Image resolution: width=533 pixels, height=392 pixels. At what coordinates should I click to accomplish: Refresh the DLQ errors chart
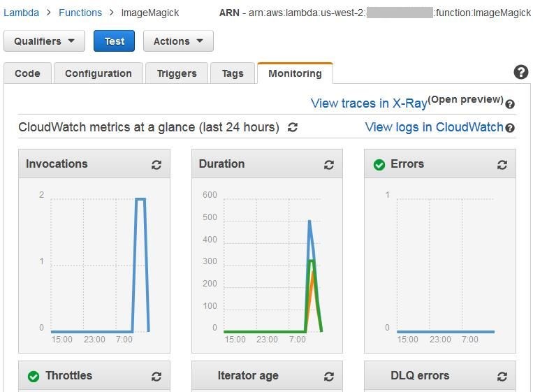[x=502, y=377]
